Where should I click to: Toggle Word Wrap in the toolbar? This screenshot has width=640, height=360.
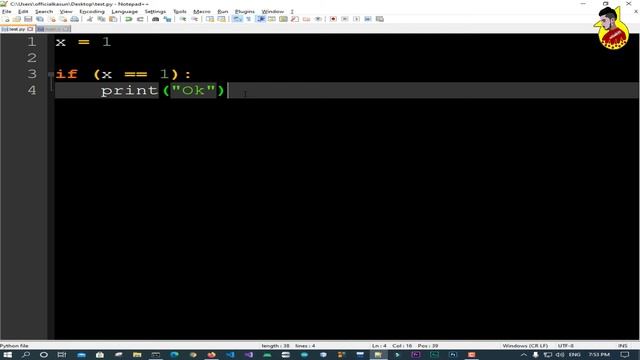[x=237, y=19]
